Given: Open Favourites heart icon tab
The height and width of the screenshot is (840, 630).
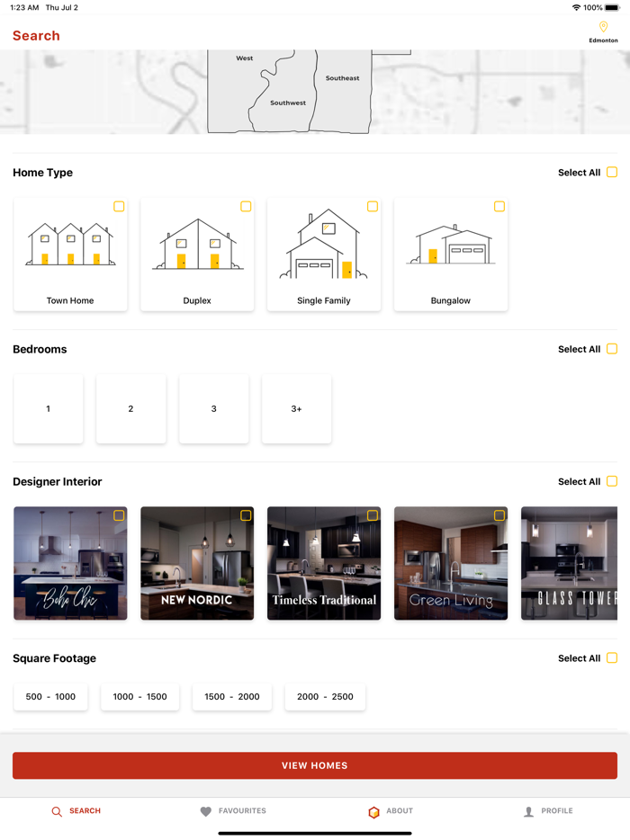Looking at the screenshot, I should (x=206, y=811).
